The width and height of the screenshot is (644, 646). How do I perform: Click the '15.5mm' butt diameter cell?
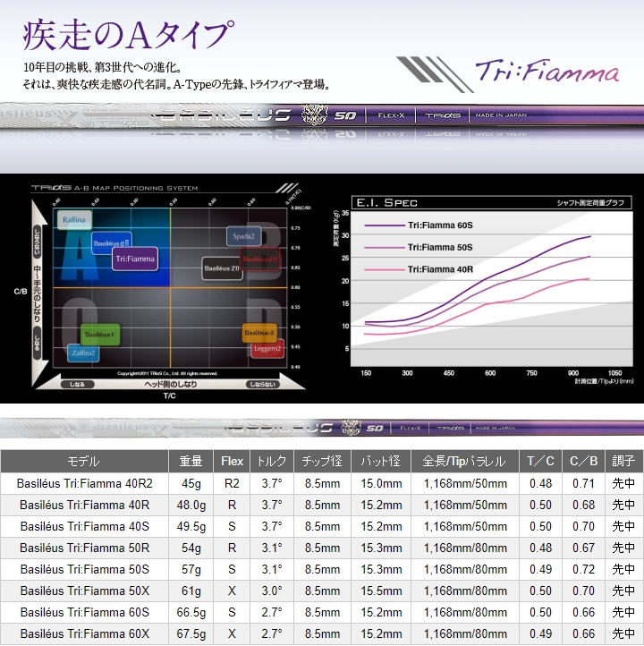point(381,591)
